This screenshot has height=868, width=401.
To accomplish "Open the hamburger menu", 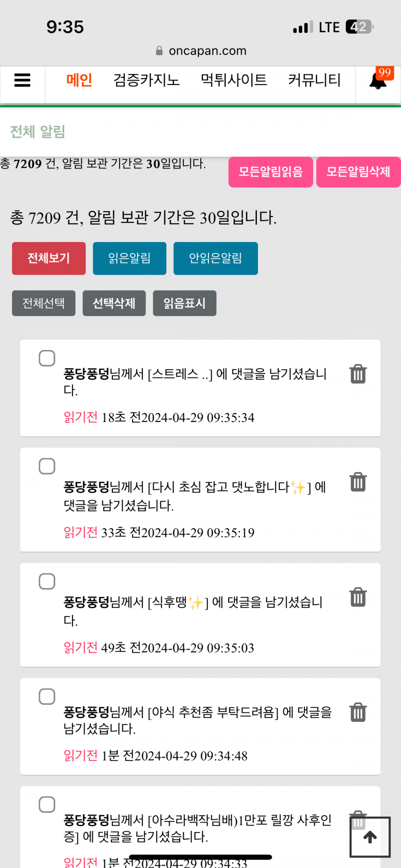I will pyautogui.click(x=23, y=80).
